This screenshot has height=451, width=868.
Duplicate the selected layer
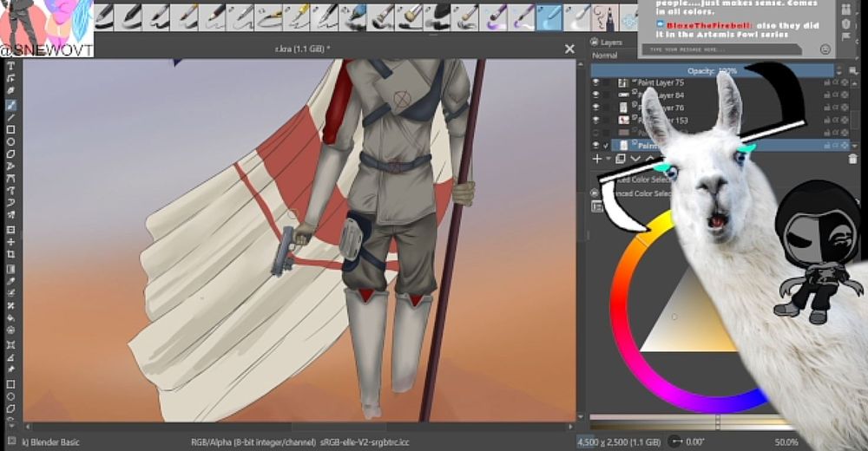[x=621, y=159]
